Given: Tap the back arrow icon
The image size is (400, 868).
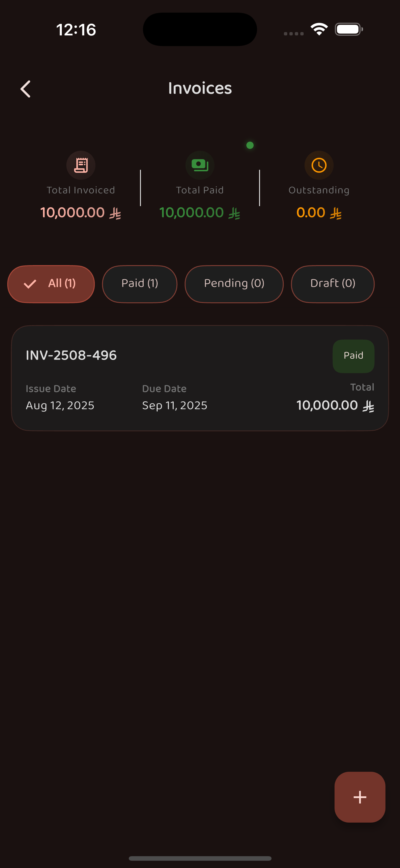Looking at the screenshot, I should pyautogui.click(x=26, y=89).
